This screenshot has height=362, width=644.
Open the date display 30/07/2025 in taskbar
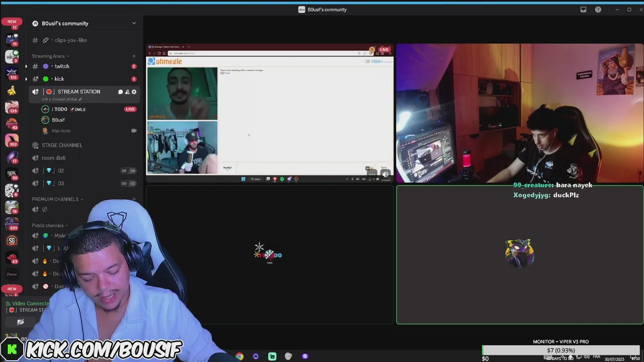click(x=614, y=359)
